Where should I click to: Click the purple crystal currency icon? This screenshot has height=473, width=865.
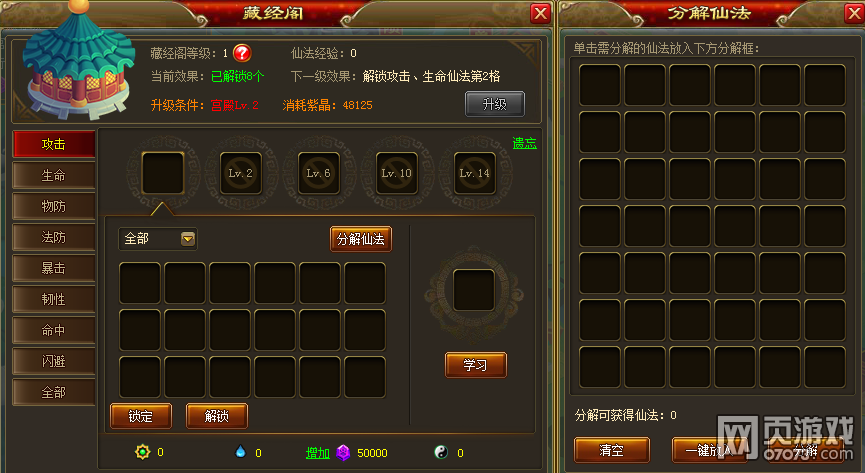click(343, 453)
